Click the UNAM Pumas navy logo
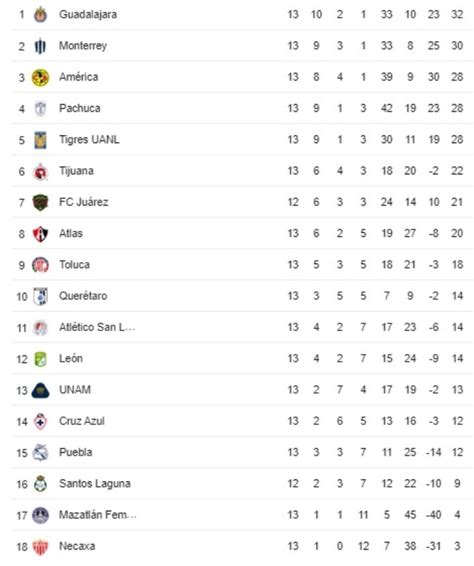 tap(40, 390)
